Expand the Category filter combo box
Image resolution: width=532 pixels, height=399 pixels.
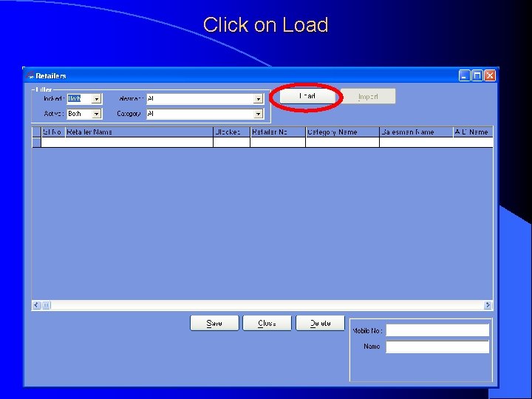tap(258, 114)
